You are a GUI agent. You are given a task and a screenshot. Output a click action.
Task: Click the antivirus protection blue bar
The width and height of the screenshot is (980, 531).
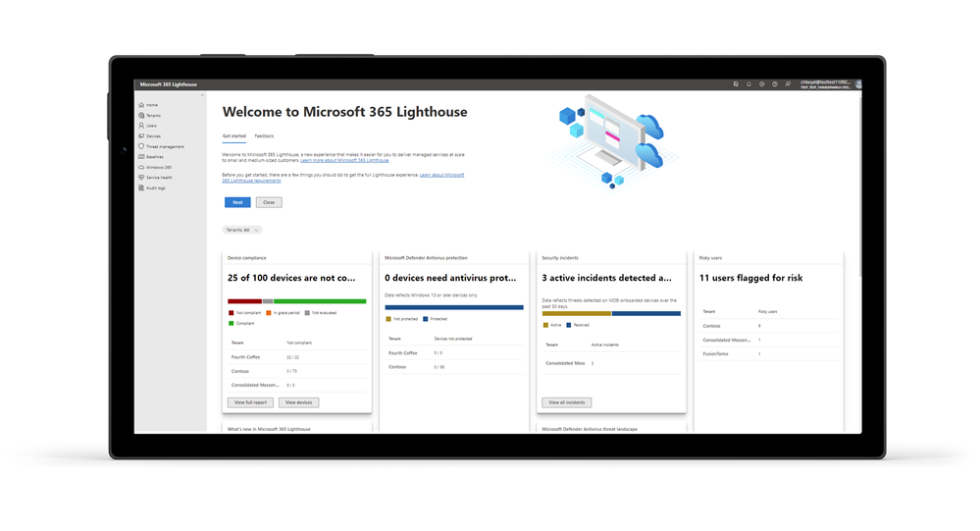tap(454, 308)
